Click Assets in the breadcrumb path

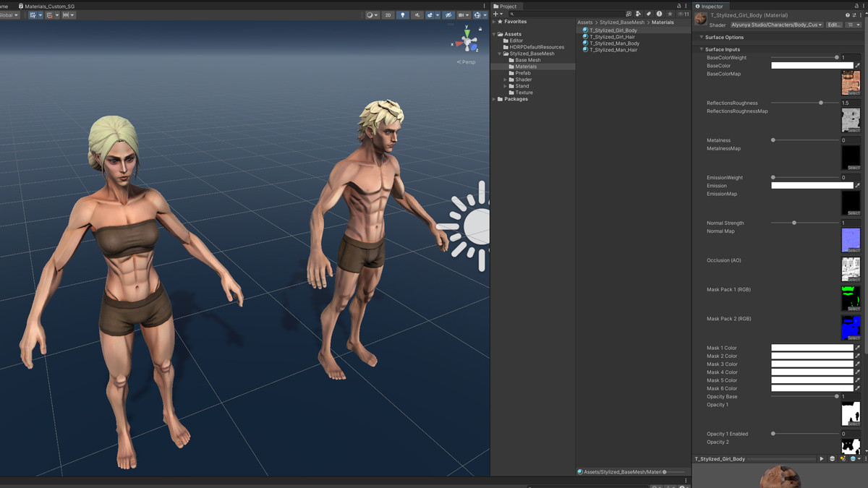pos(584,22)
